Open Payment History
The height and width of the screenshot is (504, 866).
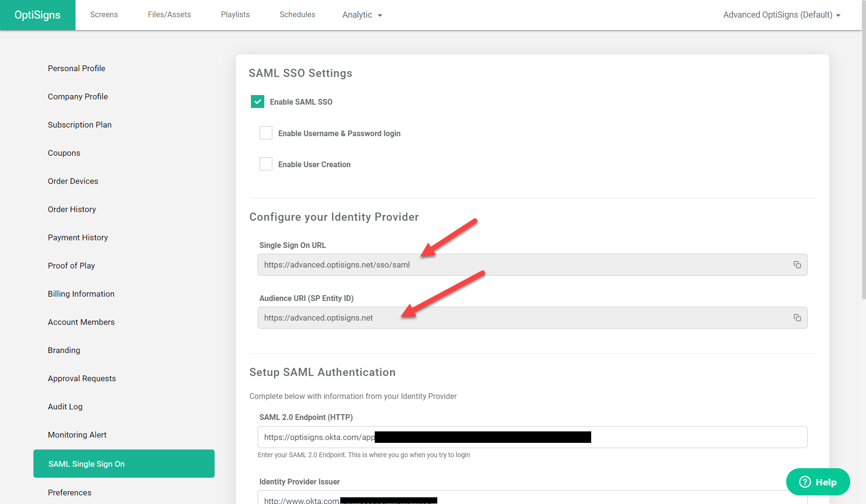pyautogui.click(x=78, y=237)
